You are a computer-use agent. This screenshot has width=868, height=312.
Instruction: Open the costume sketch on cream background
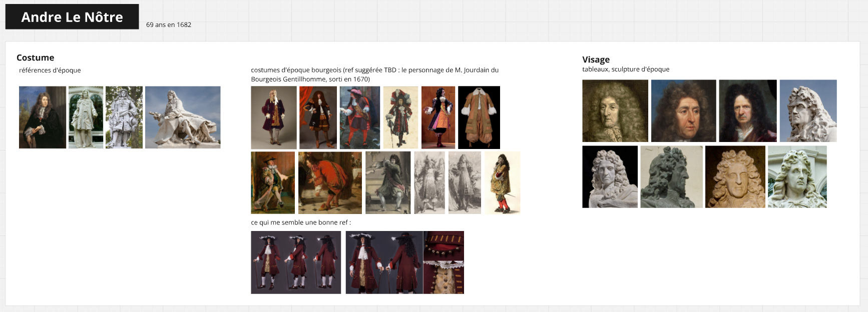[400, 117]
